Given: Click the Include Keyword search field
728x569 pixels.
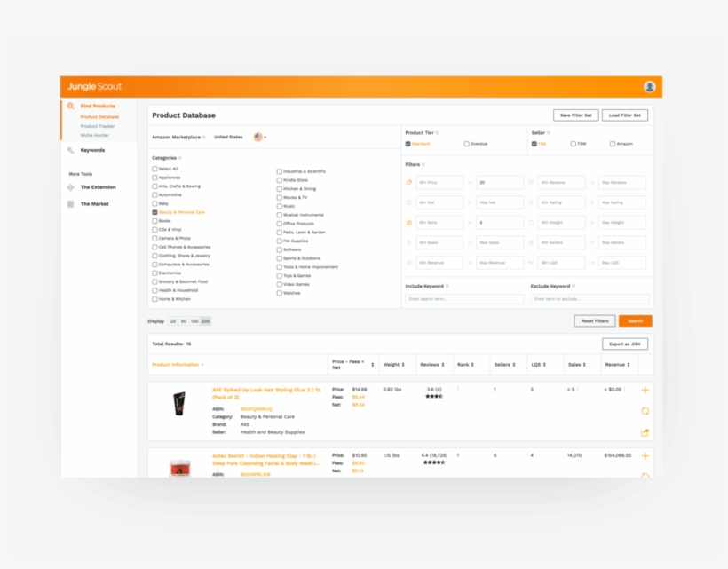Looking at the screenshot, I should [x=464, y=299].
